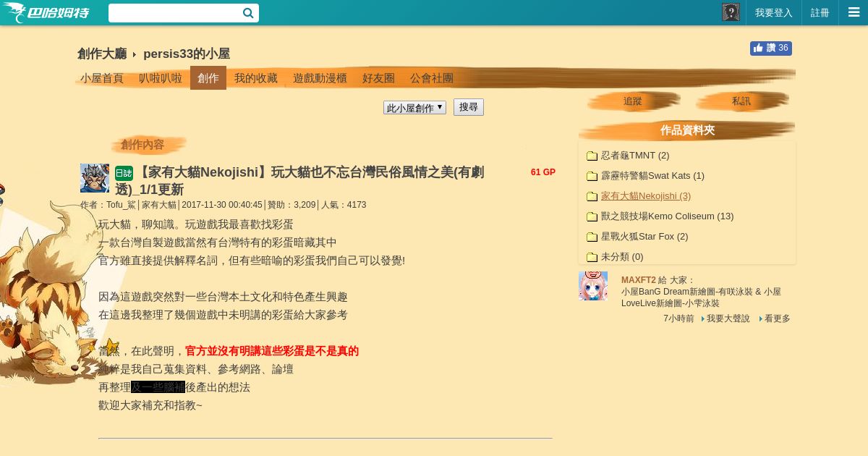Screen dimensions: 868x456
Task: Open 公會社團 tab
Action: [x=432, y=78]
